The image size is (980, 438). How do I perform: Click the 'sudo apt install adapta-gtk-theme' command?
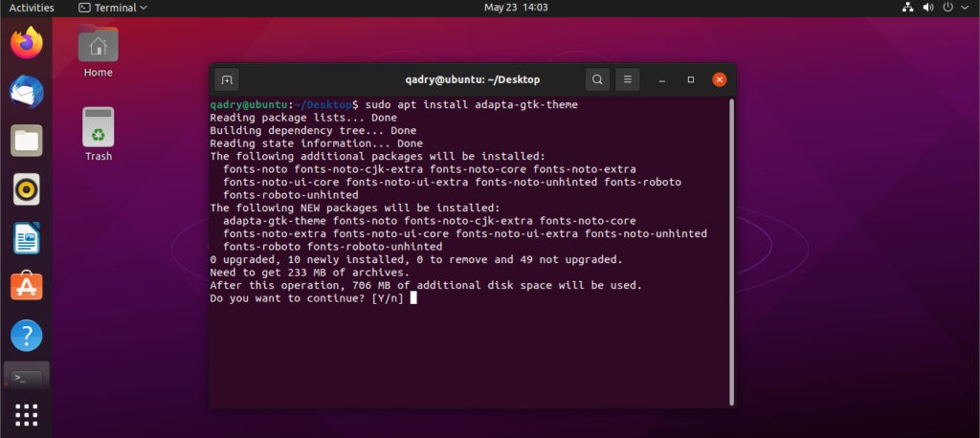pos(471,105)
